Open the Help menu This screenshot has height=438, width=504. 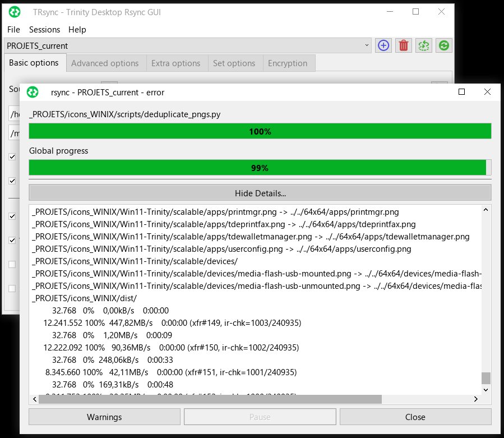[77, 30]
